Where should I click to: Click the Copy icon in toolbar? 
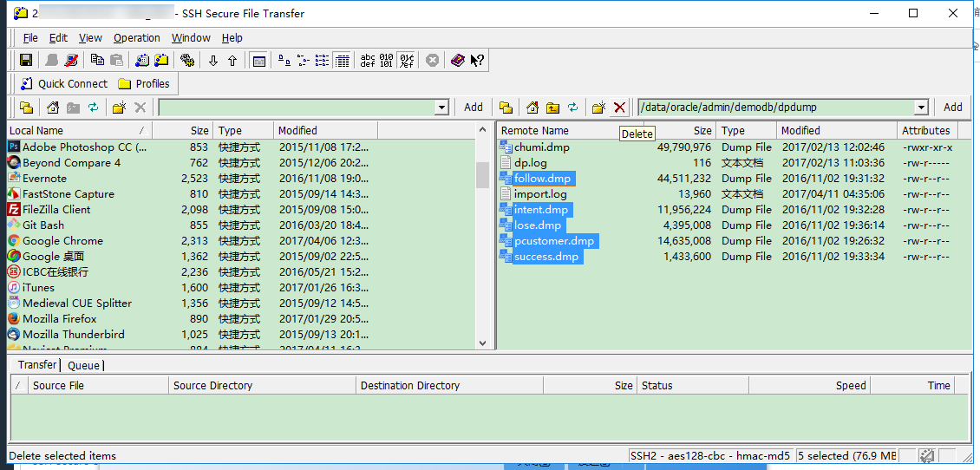click(97, 61)
